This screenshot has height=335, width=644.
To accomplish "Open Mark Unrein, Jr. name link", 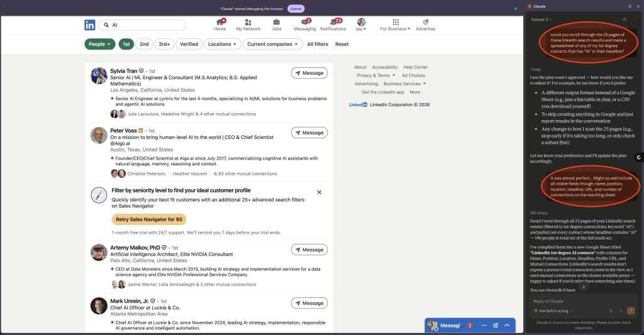I will tap(130, 301).
